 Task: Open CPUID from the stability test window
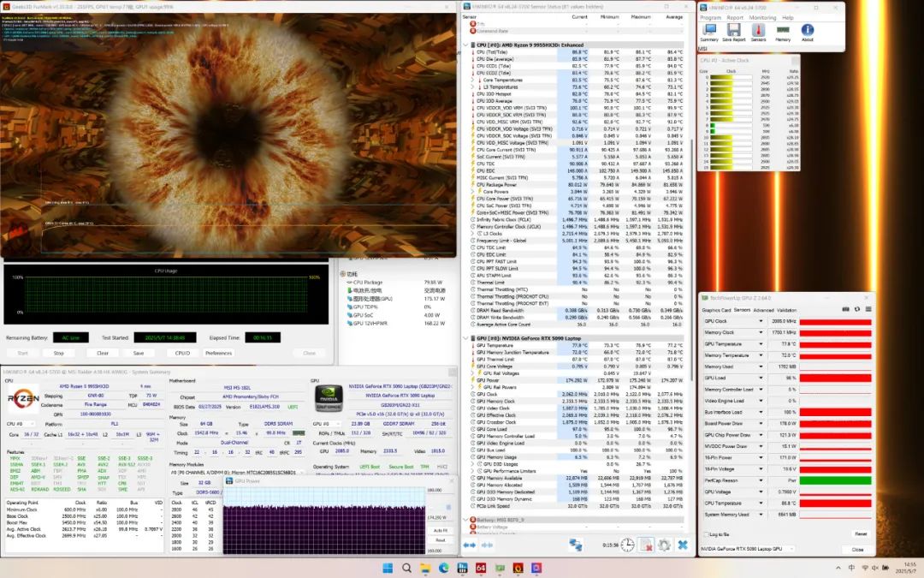pos(183,354)
